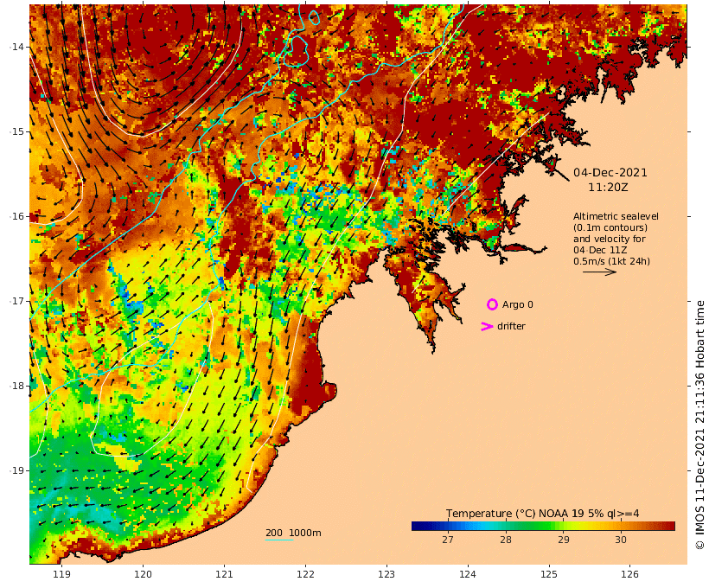The image size is (709, 588).
Task: Click the longitude axis label 122
Action: point(305,574)
